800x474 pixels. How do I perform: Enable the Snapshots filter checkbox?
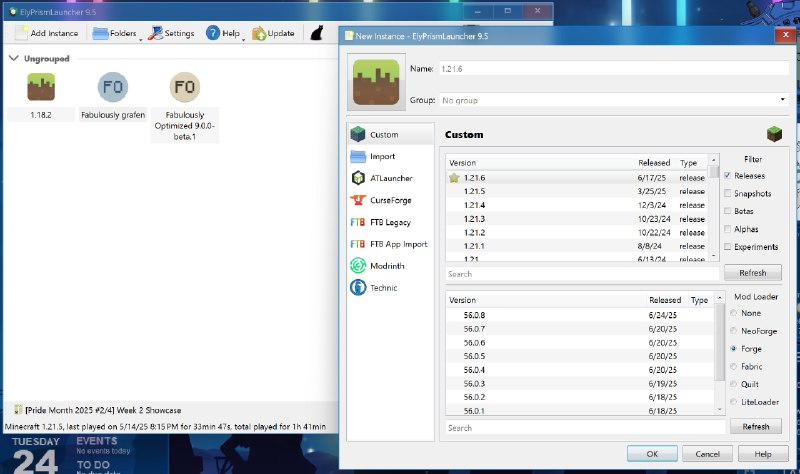click(x=728, y=194)
